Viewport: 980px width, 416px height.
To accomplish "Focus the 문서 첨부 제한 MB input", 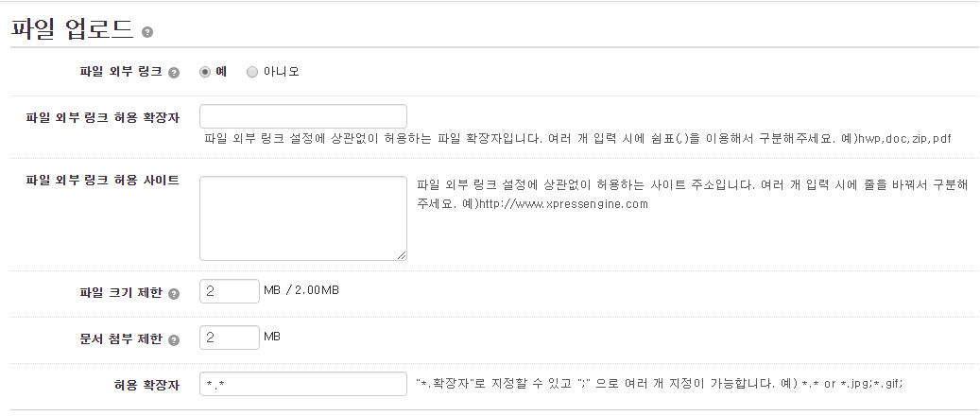I will coord(230,338).
